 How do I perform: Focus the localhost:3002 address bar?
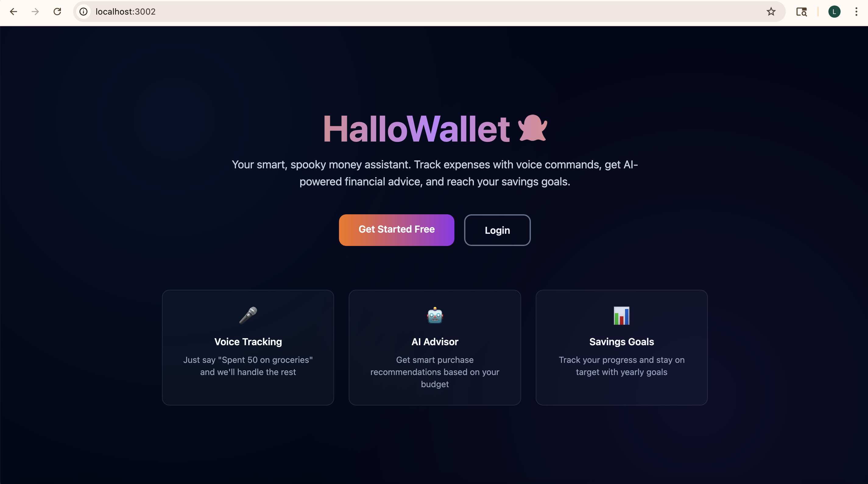tap(421, 12)
